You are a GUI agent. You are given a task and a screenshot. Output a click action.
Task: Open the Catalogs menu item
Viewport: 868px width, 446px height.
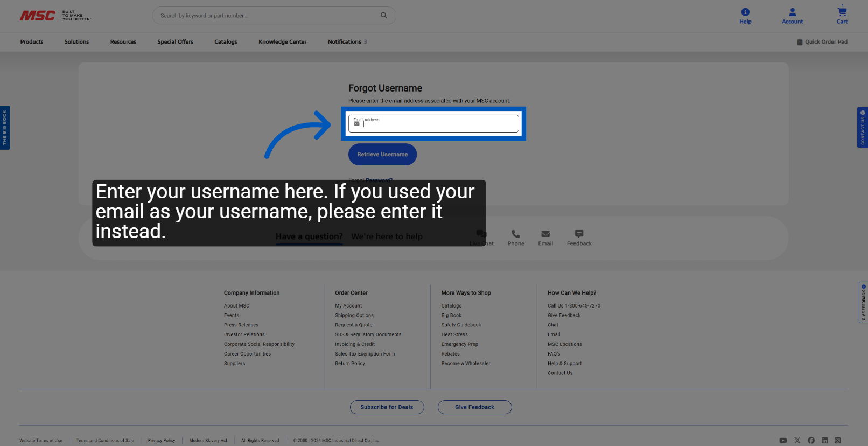tap(226, 42)
